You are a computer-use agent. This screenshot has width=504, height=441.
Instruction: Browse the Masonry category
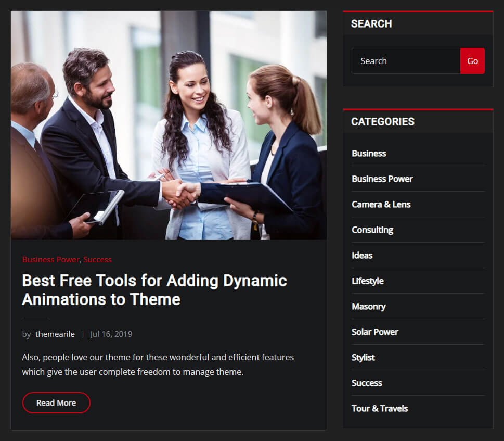point(368,306)
